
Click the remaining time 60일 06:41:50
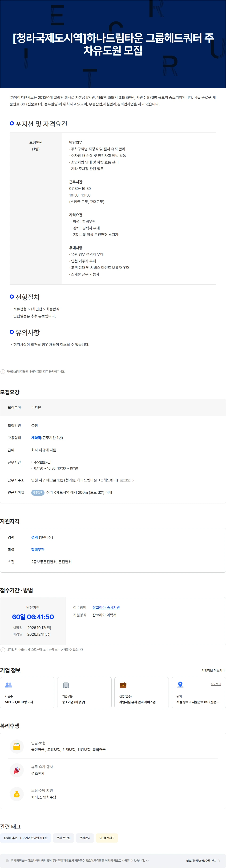click(33, 617)
